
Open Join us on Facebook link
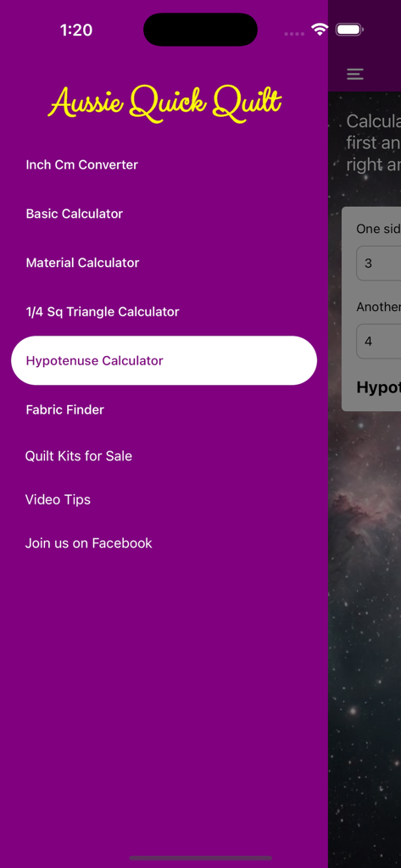point(89,543)
